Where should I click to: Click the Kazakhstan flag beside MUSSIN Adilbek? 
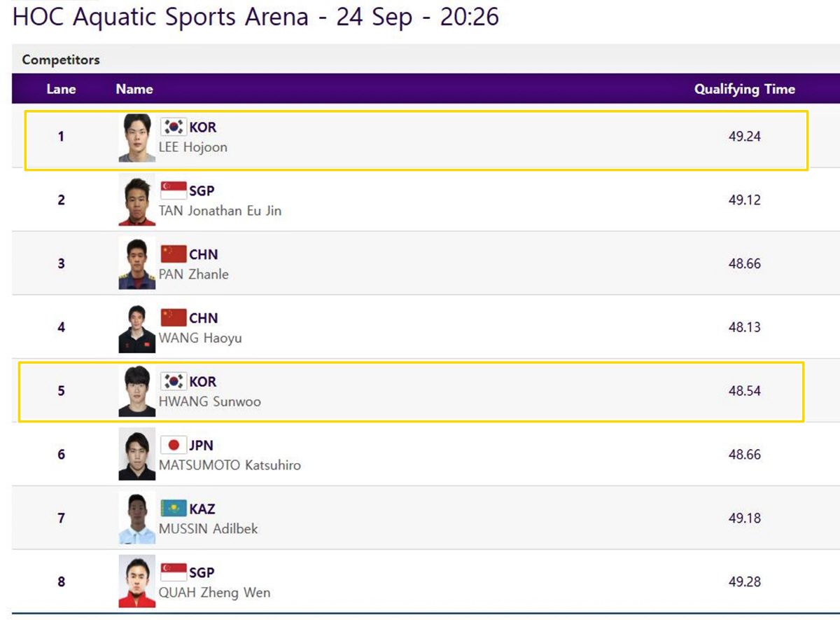[x=174, y=509]
